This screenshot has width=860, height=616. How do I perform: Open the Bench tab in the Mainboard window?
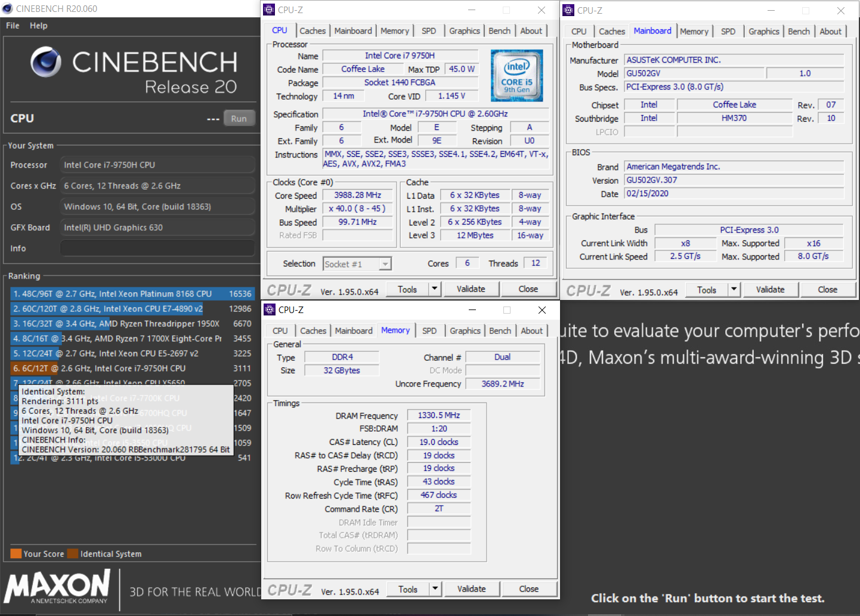coord(799,32)
